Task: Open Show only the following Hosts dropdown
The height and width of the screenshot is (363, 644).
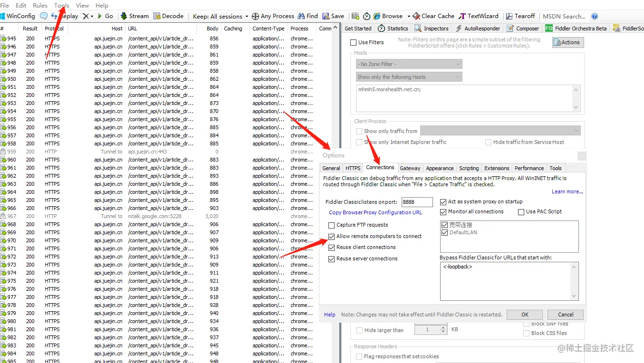Action: (409, 76)
